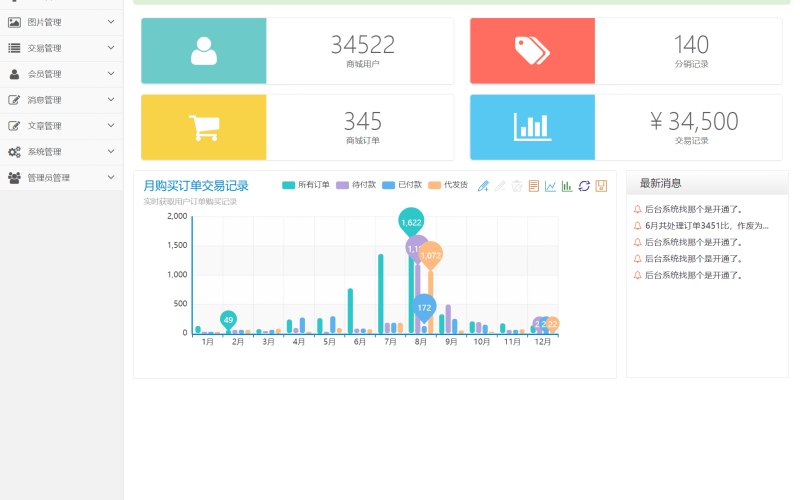The image size is (800, 500).
Task: Open the 文章管理 menu label
Action: (x=44, y=126)
